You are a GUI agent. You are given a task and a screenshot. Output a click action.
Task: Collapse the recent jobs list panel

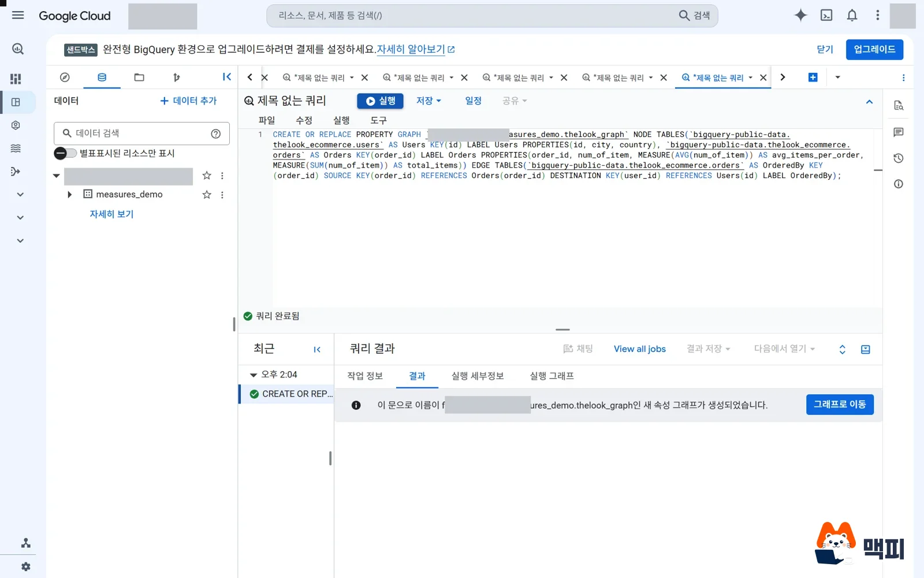317,349
